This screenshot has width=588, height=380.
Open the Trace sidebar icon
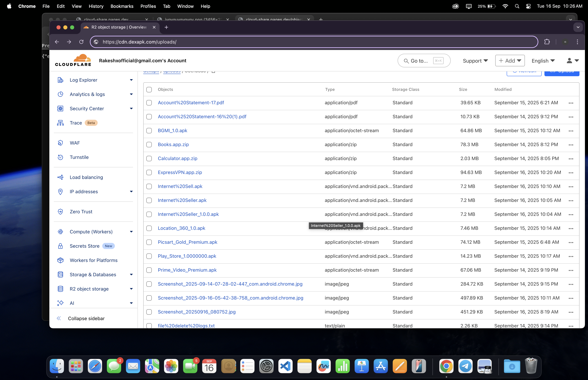(60, 123)
